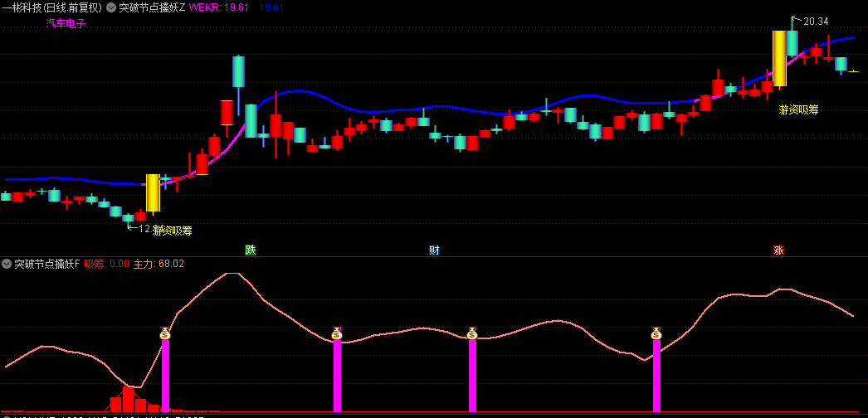Click the red 涨 marker icon
This screenshot has height=418, width=868.
click(x=778, y=250)
